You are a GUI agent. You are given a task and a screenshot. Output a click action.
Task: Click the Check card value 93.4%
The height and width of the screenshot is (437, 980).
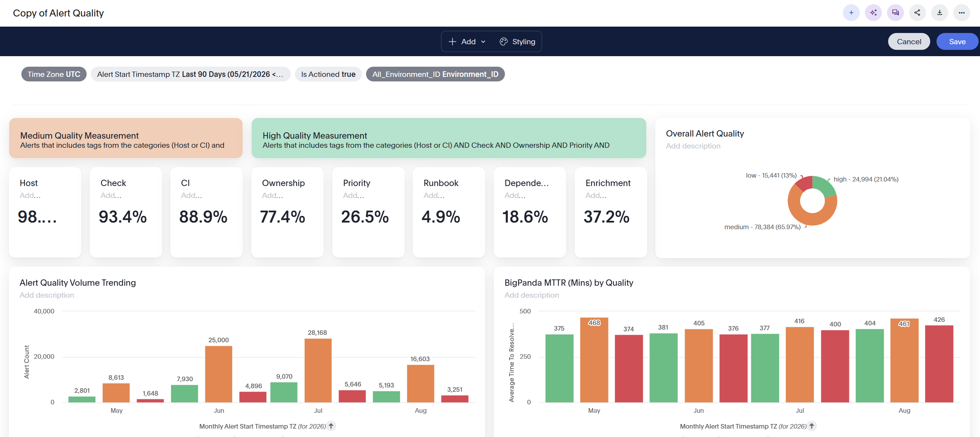pyautogui.click(x=122, y=217)
